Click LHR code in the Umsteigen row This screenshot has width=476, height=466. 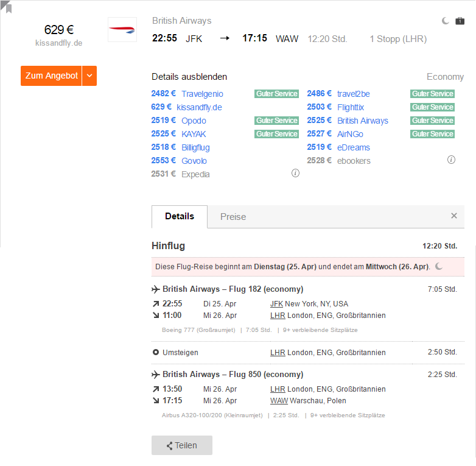(278, 352)
